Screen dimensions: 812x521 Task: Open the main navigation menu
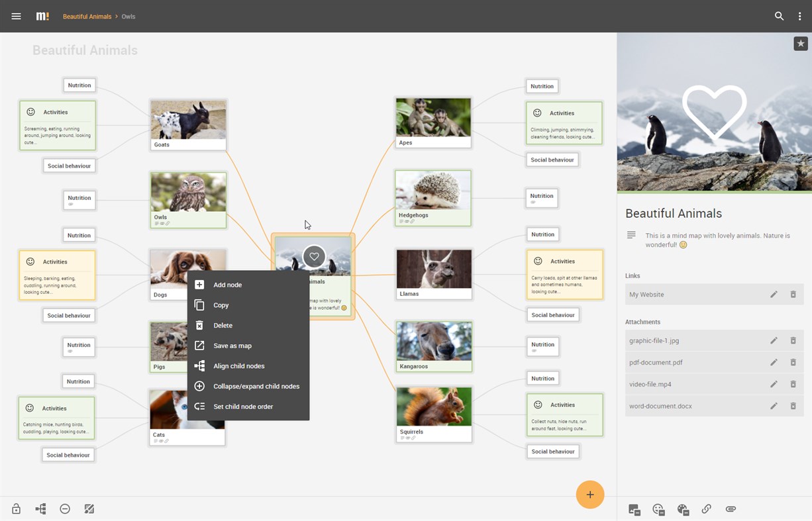pos(16,16)
